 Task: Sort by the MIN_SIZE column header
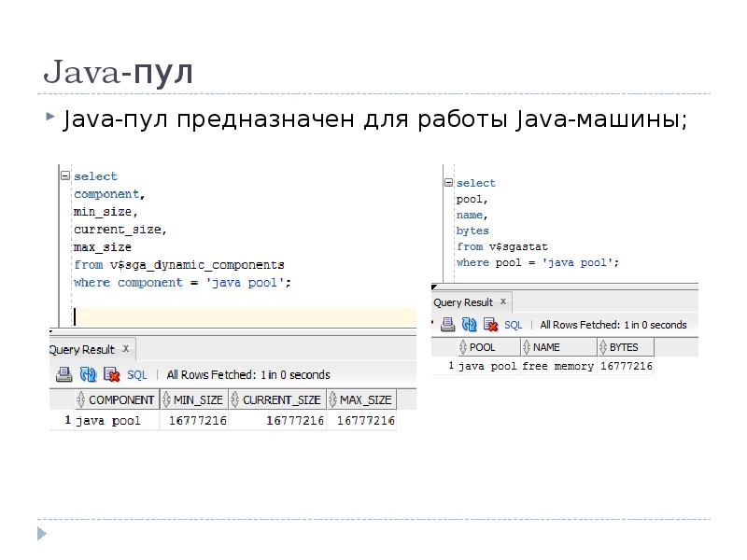click(x=198, y=399)
